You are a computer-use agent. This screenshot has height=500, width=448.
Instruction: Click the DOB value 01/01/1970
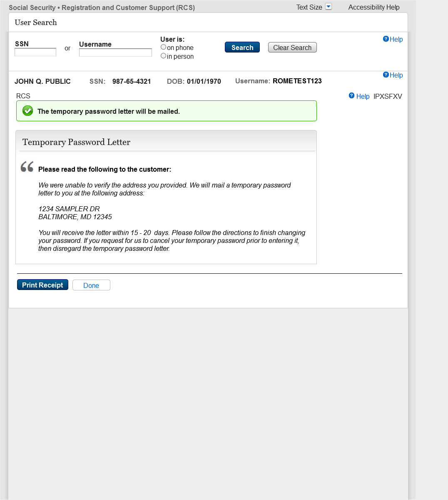(204, 81)
